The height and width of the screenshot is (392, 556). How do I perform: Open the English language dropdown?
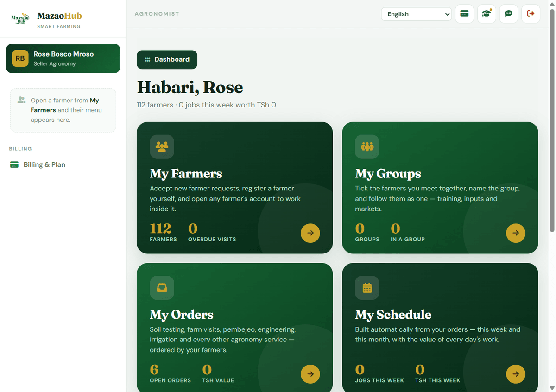pos(417,14)
